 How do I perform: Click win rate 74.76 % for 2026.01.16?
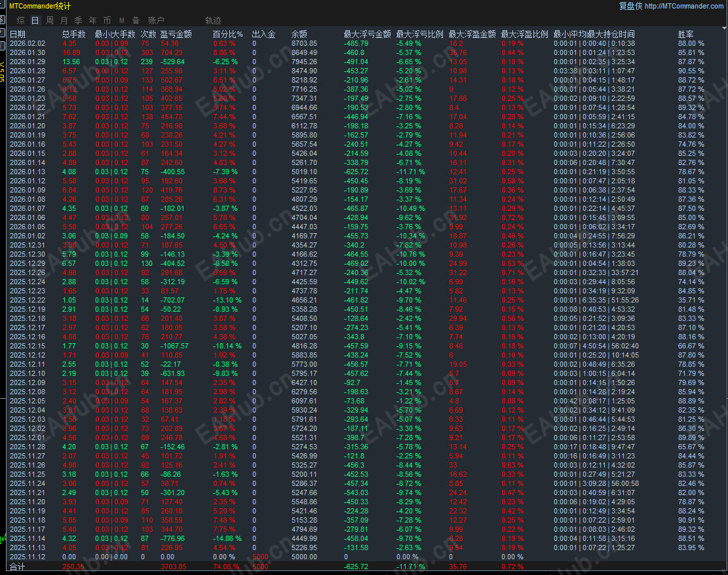pyautogui.click(x=691, y=144)
